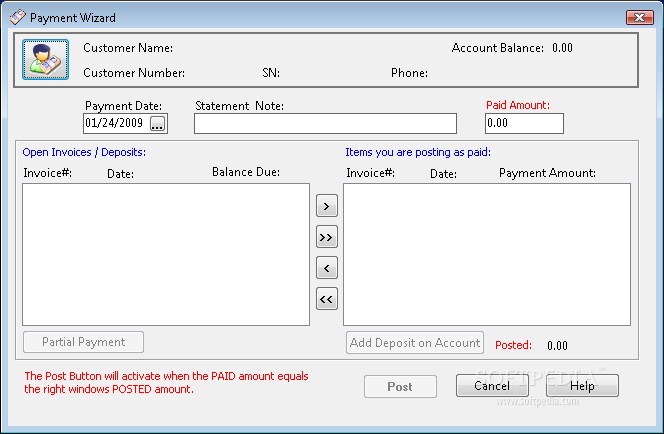Click the Statement Note label
This screenshot has width=664, height=434.
240,106
